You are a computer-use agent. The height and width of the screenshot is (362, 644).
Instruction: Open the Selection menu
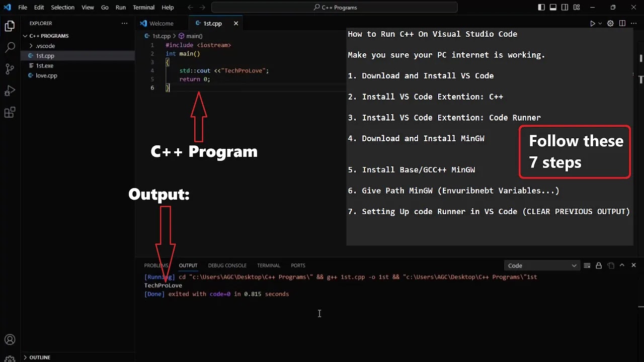coord(62,8)
